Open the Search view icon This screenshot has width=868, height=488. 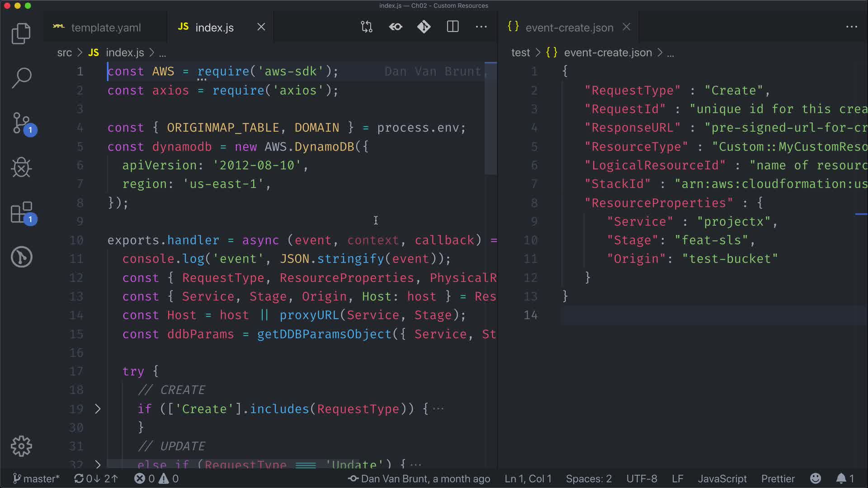click(x=21, y=78)
